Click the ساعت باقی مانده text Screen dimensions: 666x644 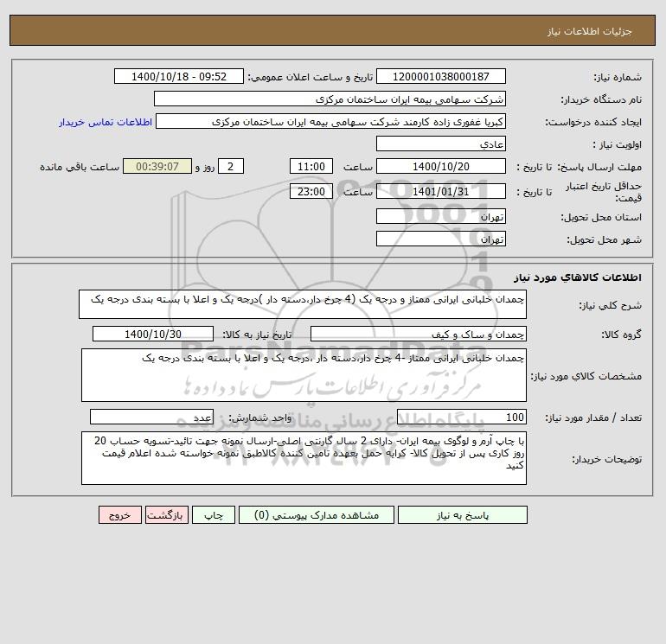(x=80, y=167)
